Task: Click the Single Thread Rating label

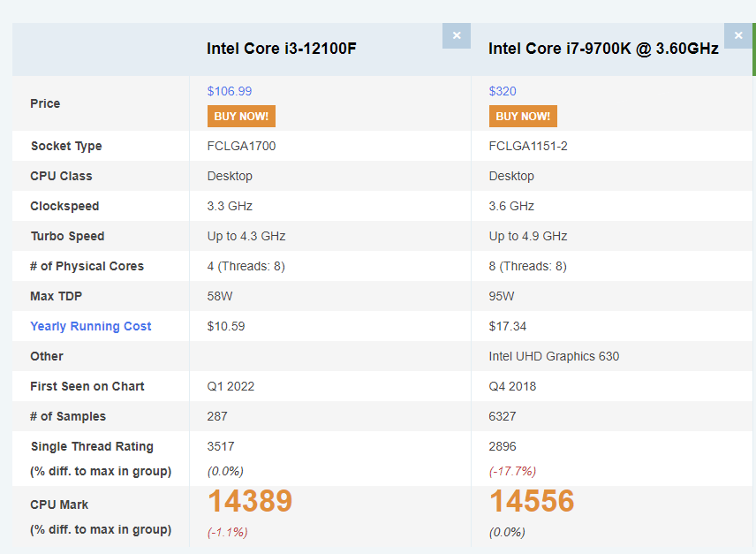Action: click(92, 446)
